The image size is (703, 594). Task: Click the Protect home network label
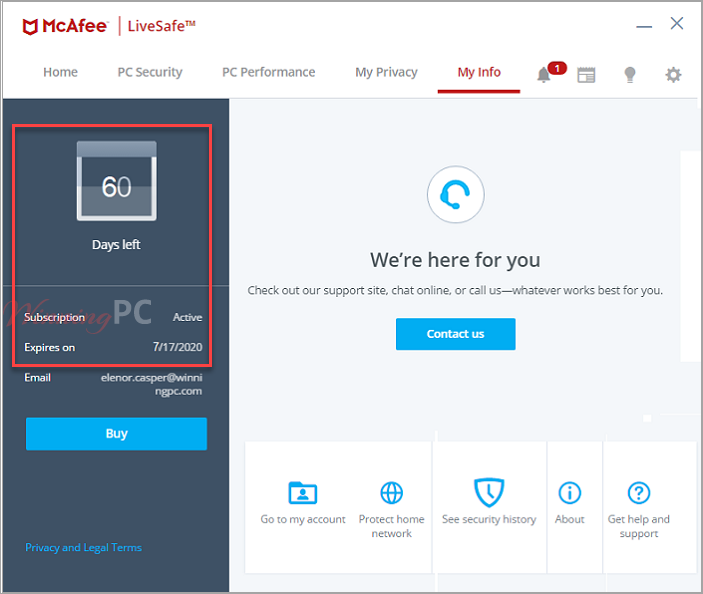point(391,526)
